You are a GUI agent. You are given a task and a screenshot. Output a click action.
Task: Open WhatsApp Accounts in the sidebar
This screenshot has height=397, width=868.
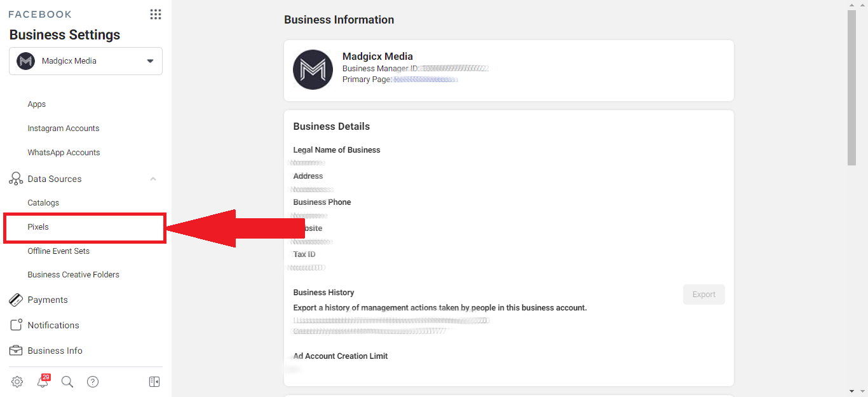click(64, 153)
